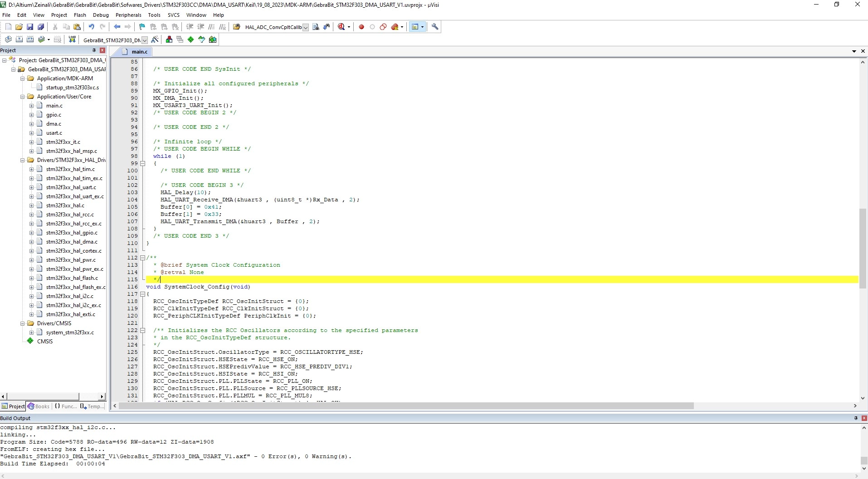The height and width of the screenshot is (479, 868).
Task: Navigate backwards with blue left arrow
Action: [117, 27]
